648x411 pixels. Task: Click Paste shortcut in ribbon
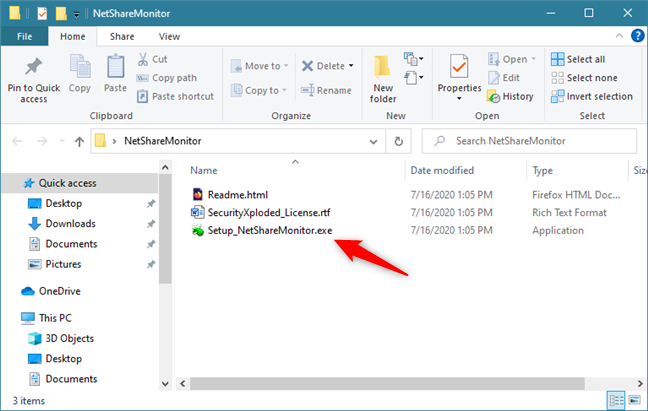click(x=175, y=96)
